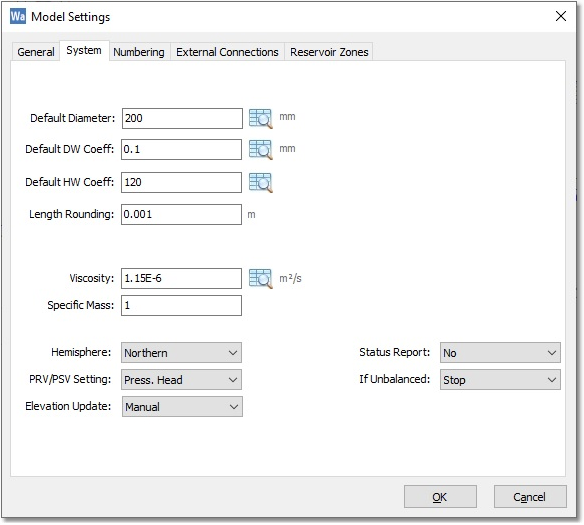
Task: Click the 'Status Report:' label
Action: (x=394, y=352)
